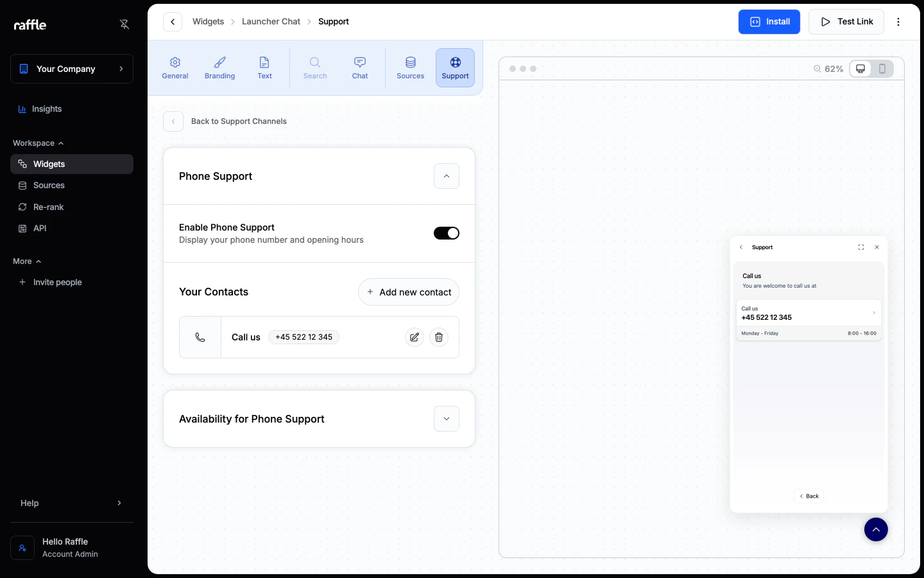
Task: Click the phone icon in contact row
Action: point(200,337)
